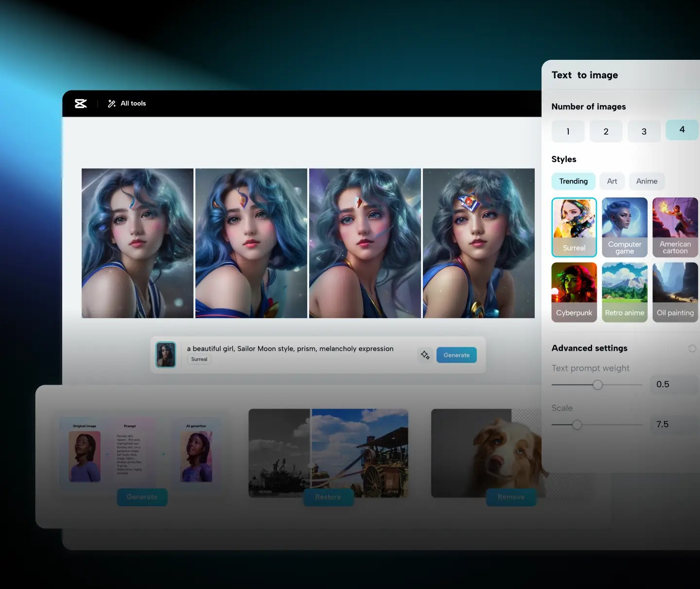
Task: Click the Number of images label
Action: coord(589,107)
